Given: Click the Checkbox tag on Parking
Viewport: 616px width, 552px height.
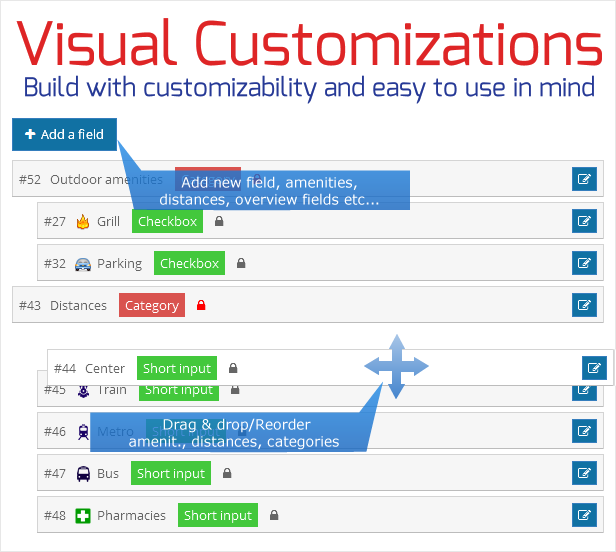Looking at the screenshot, I should (189, 263).
